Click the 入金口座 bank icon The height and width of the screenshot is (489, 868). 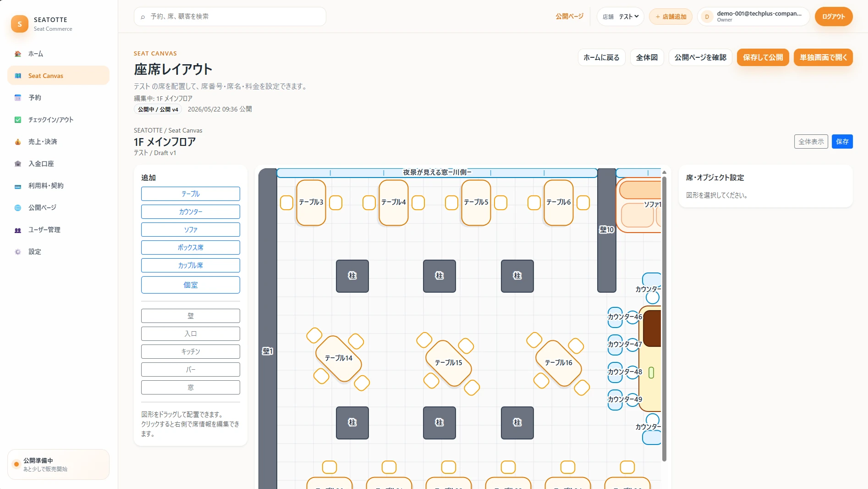pyautogui.click(x=18, y=164)
